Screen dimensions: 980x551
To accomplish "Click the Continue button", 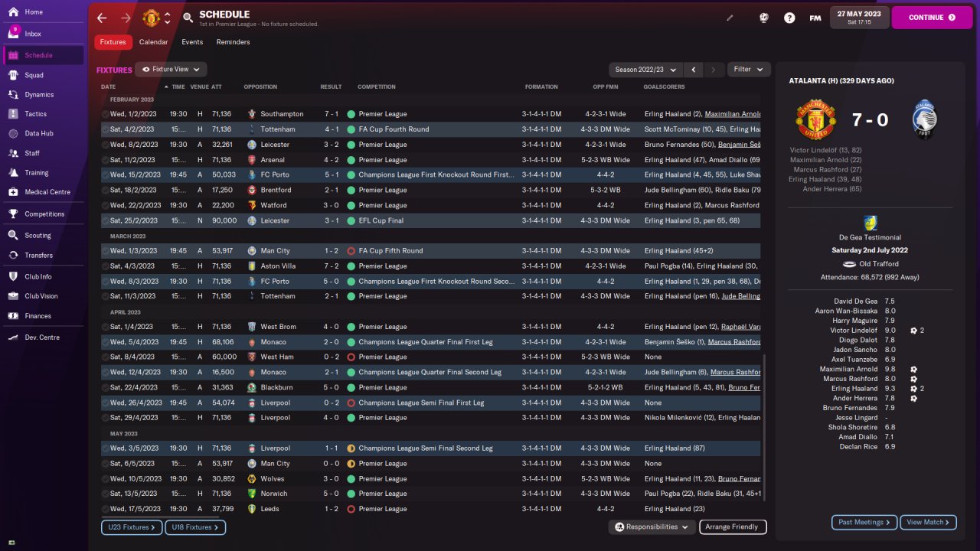I will tap(932, 18).
